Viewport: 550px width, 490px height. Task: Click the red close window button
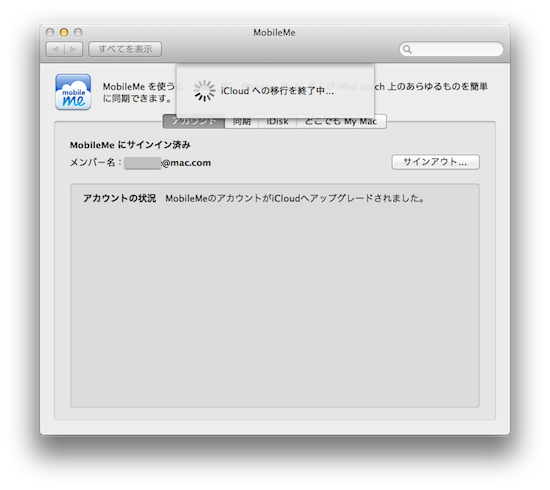50,32
